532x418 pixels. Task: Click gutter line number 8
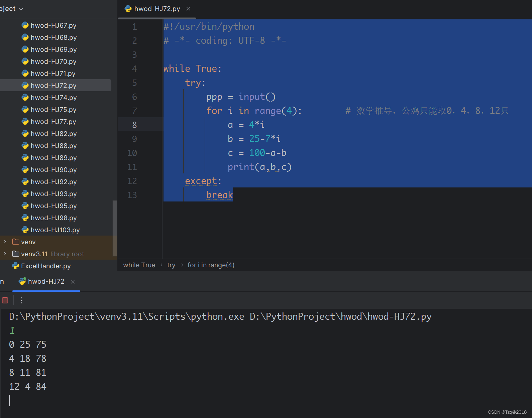[134, 125]
